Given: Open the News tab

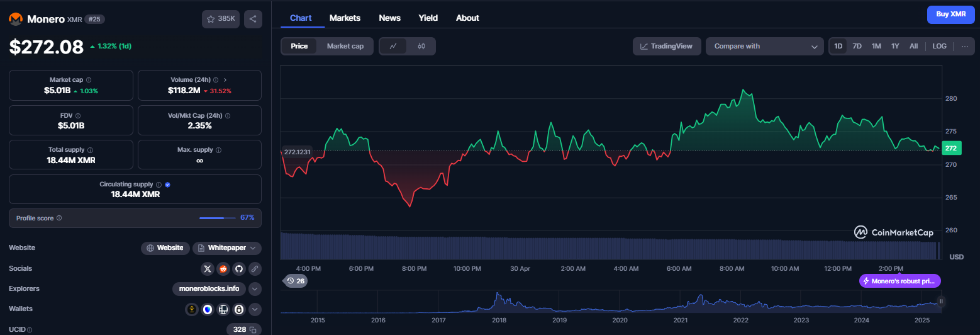Looking at the screenshot, I should (390, 18).
